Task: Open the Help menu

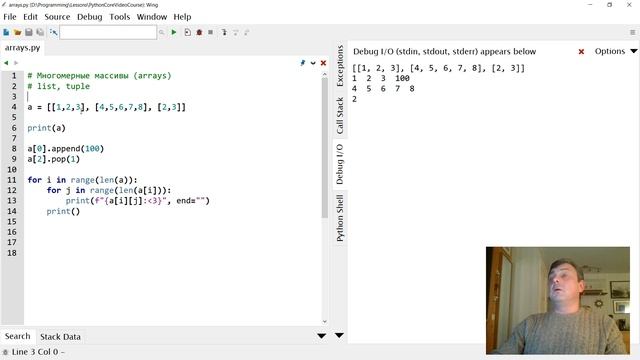Action: 182,17
